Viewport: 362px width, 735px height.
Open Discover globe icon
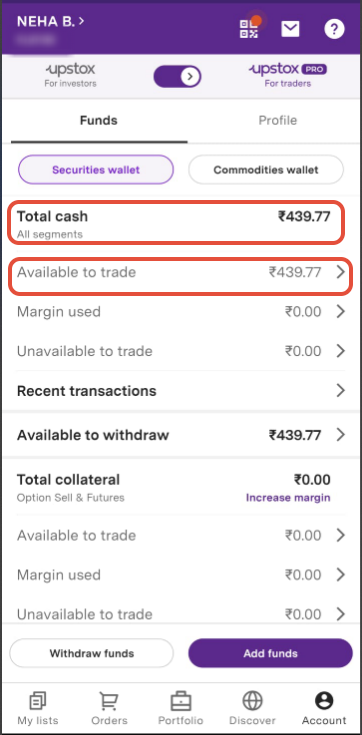[252, 708]
